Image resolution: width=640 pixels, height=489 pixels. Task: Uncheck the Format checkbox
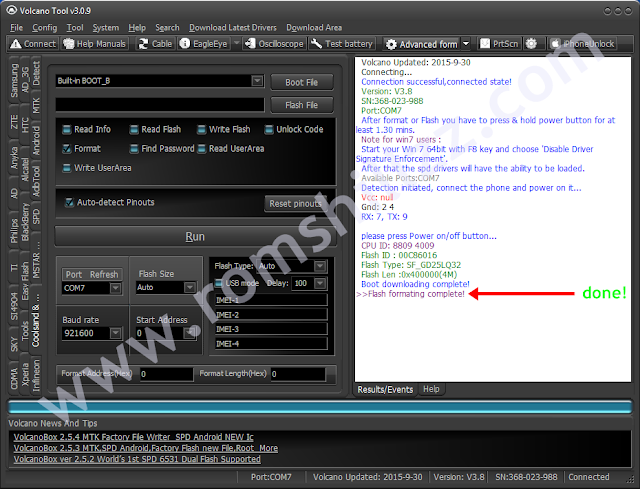[x=67, y=149]
